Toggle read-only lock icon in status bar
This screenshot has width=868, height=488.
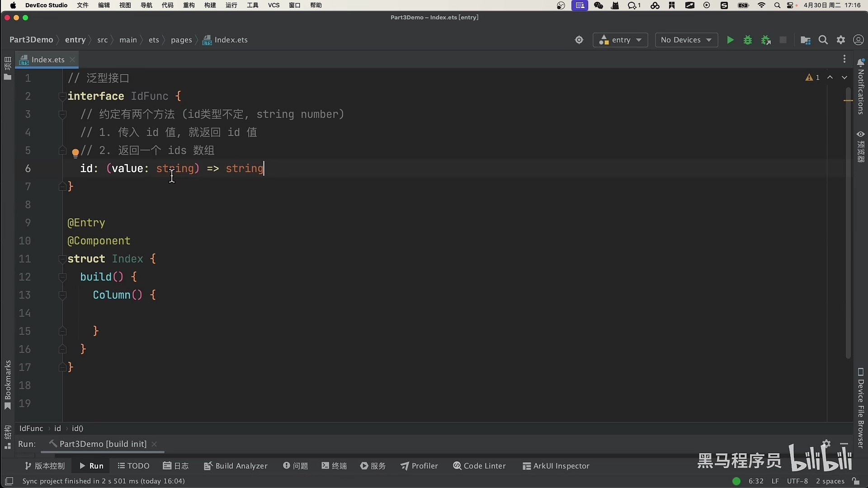(856, 481)
